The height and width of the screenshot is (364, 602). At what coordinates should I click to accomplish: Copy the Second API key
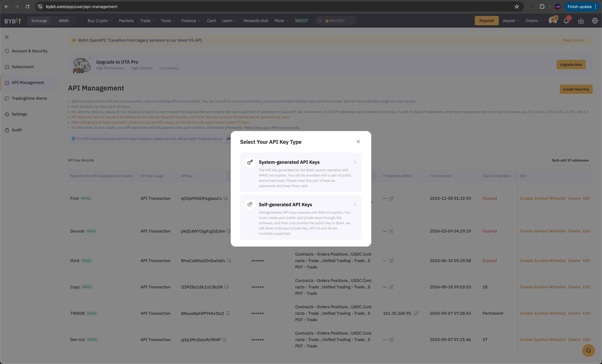(228, 231)
